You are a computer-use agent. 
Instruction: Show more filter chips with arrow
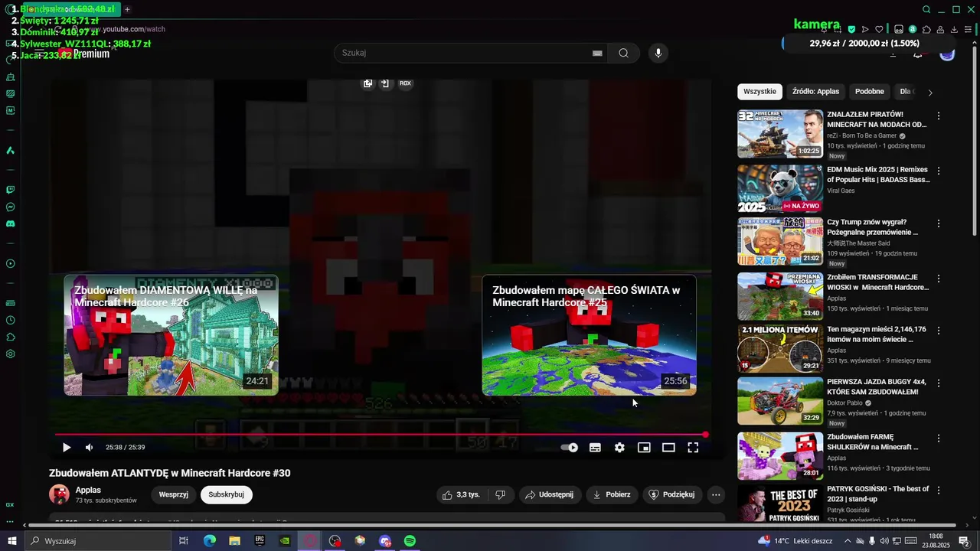pyautogui.click(x=930, y=93)
